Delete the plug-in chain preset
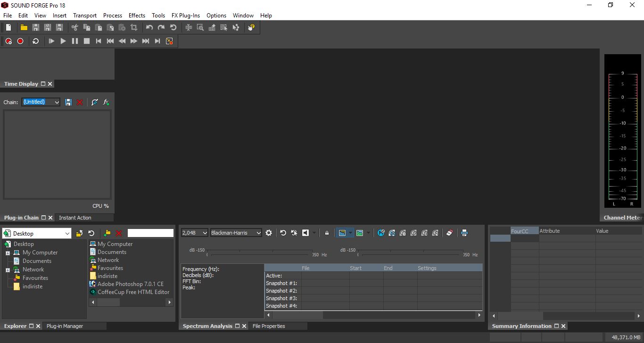The image size is (644, 343). pos(80,102)
